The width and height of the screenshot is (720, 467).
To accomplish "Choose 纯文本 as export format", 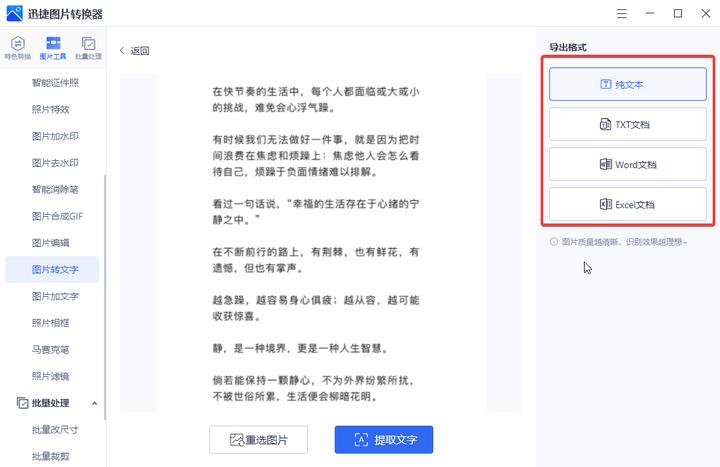I will click(x=627, y=84).
